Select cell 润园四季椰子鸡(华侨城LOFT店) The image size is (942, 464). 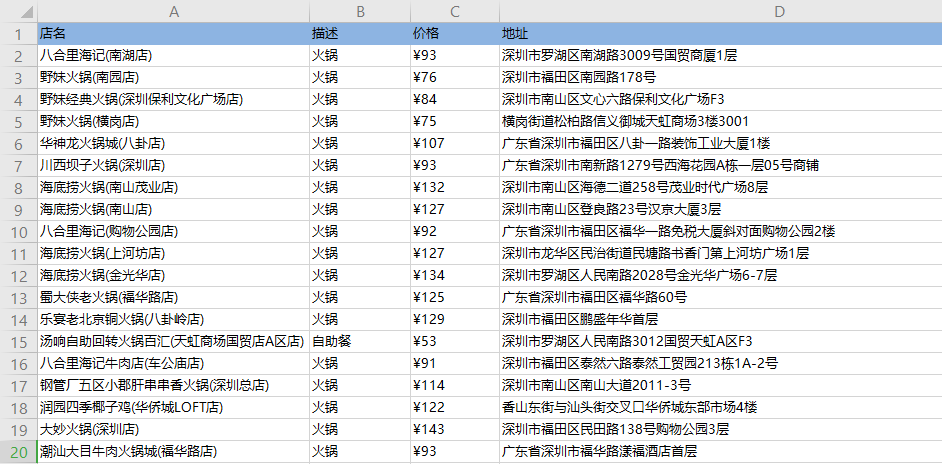(174, 408)
